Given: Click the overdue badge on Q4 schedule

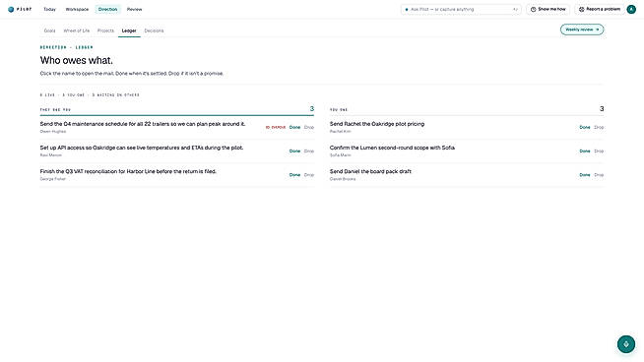Looking at the screenshot, I should click(x=275, y=127).
